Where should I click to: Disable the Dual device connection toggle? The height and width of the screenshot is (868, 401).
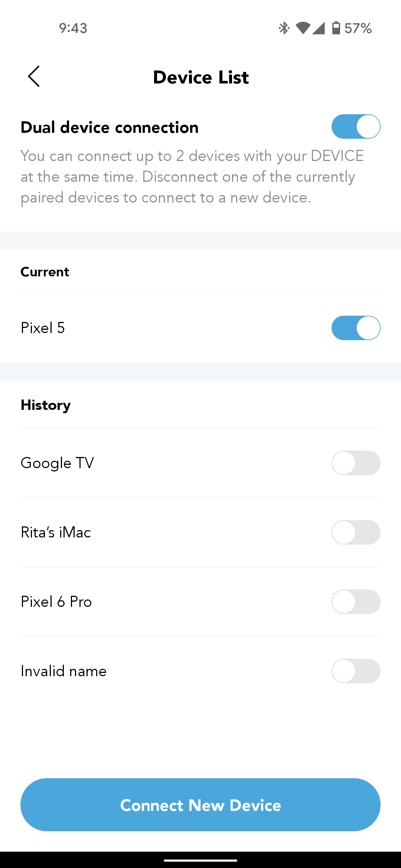[356, 126]
